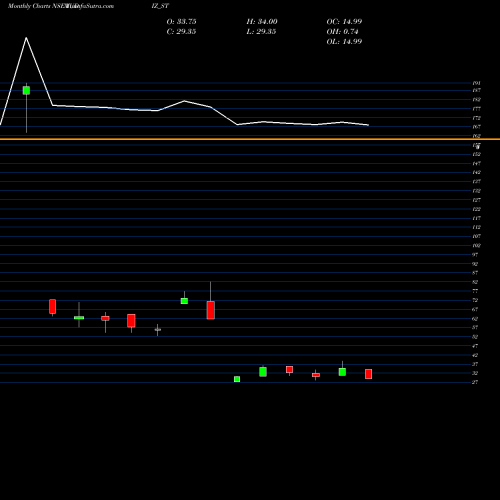Click the '27' price axis label

tap(475, 382)
